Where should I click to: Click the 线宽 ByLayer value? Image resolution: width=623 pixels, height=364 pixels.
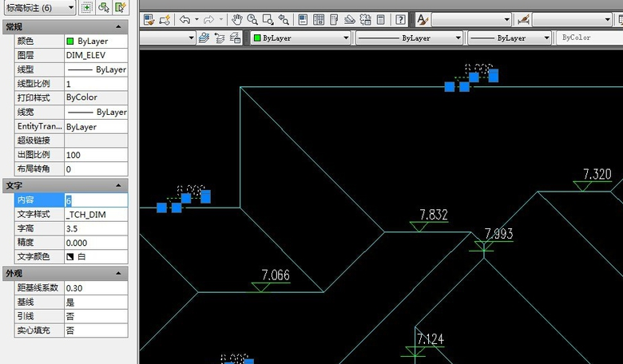[96, 112]
